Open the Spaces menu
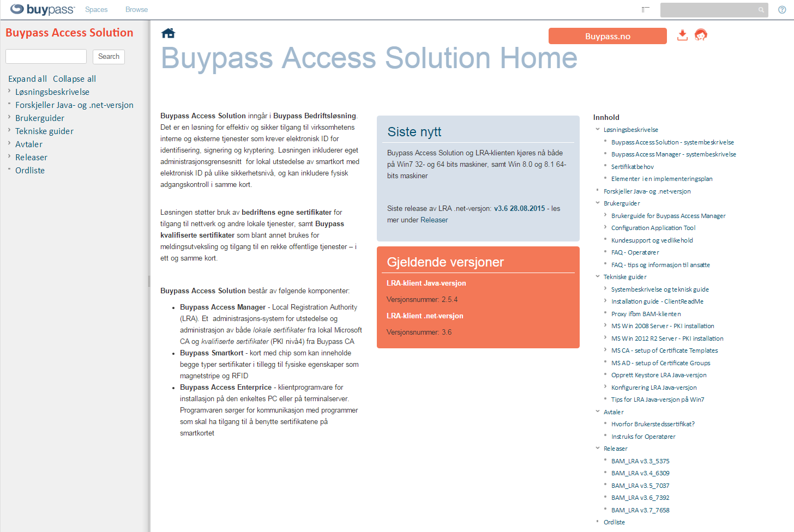794x532 pixels. (97, 10)
